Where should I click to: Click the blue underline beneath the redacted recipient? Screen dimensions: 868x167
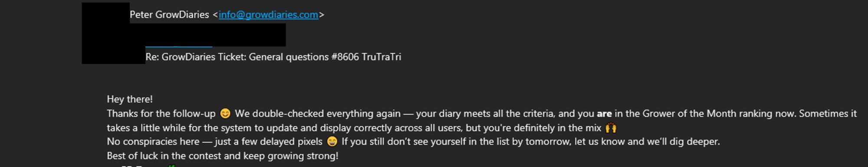point(179,46)
